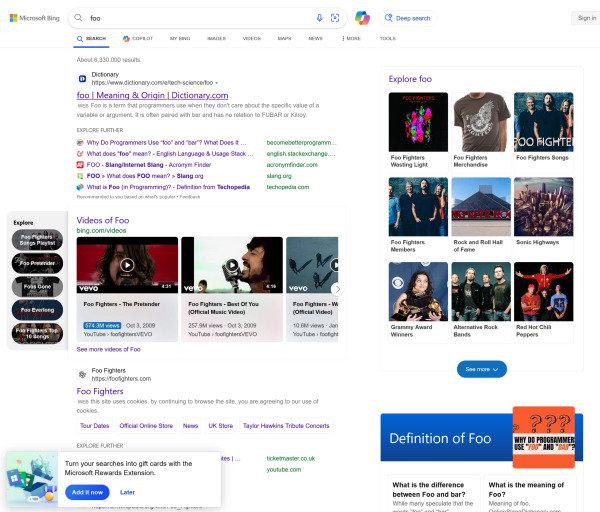Viewport: 600px width, 512px height.
Task: Expand Explore foo with See more
Action: [x=482, y=369]
